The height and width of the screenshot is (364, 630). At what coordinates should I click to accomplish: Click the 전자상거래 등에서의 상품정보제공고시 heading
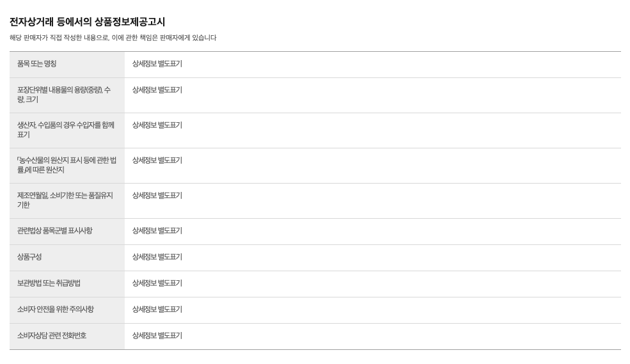click(87, 22)
